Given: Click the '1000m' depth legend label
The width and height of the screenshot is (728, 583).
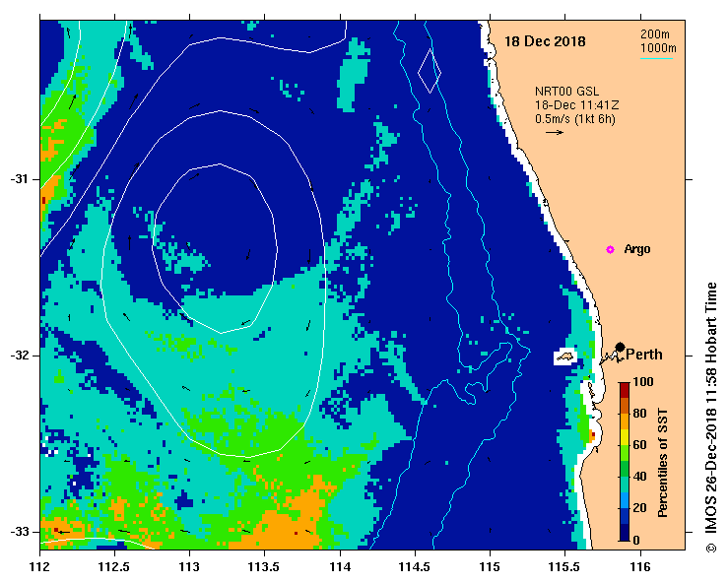Looking at the screenshot, I should click(658, 48).
